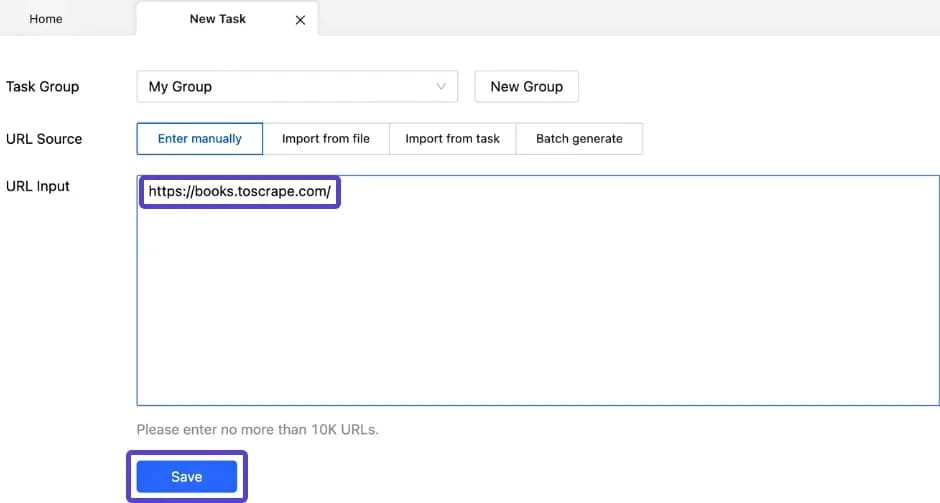Click the books.toscrape.com URL text
This screenshot has width=940, height=503.
point(239,192)
